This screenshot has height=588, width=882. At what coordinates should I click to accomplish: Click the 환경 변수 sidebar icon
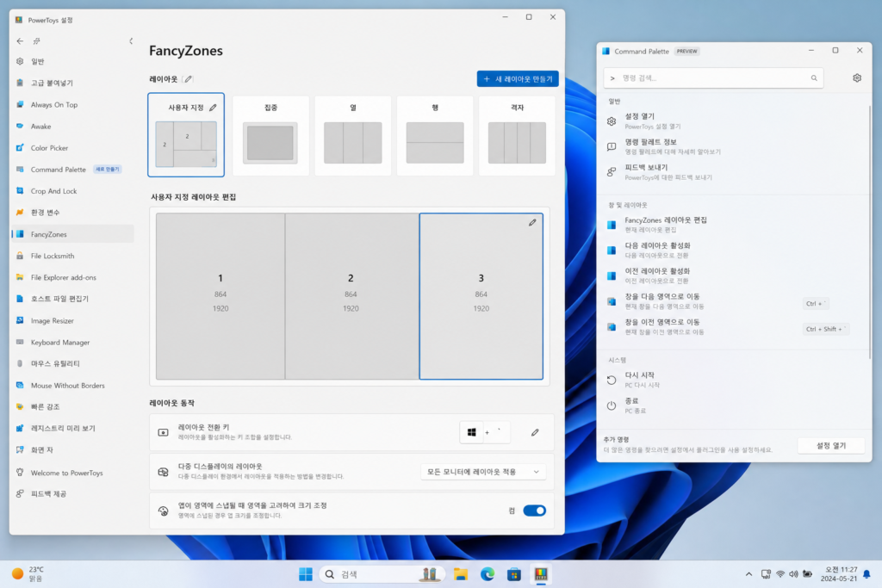point(21,213)
